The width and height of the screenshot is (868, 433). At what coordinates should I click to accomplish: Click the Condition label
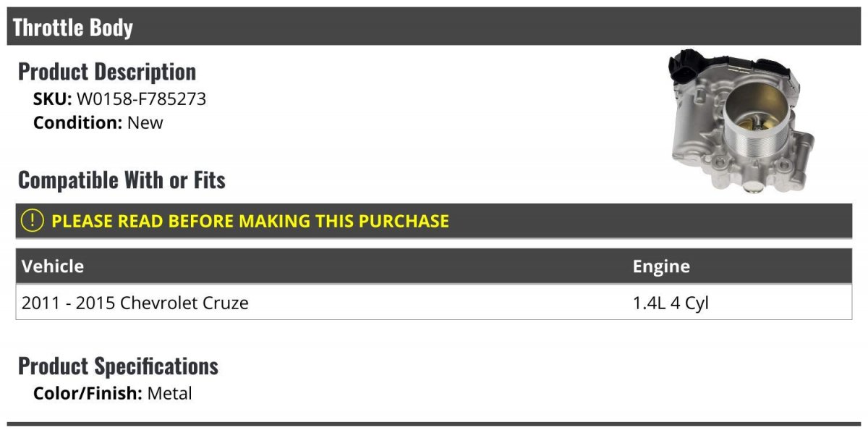(78, 122)
